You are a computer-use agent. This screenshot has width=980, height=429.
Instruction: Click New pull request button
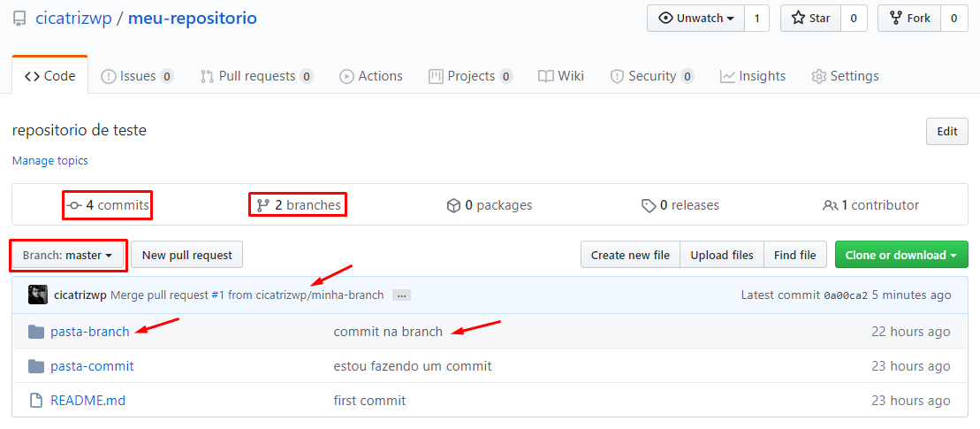(x=186, y=255)
